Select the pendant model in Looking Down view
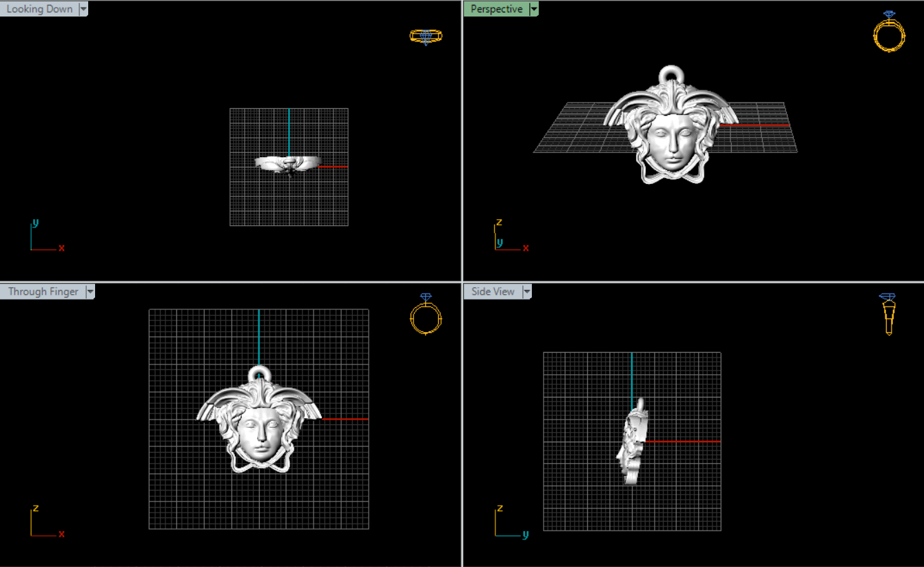 pyautogui.click(x=287, y=163)
